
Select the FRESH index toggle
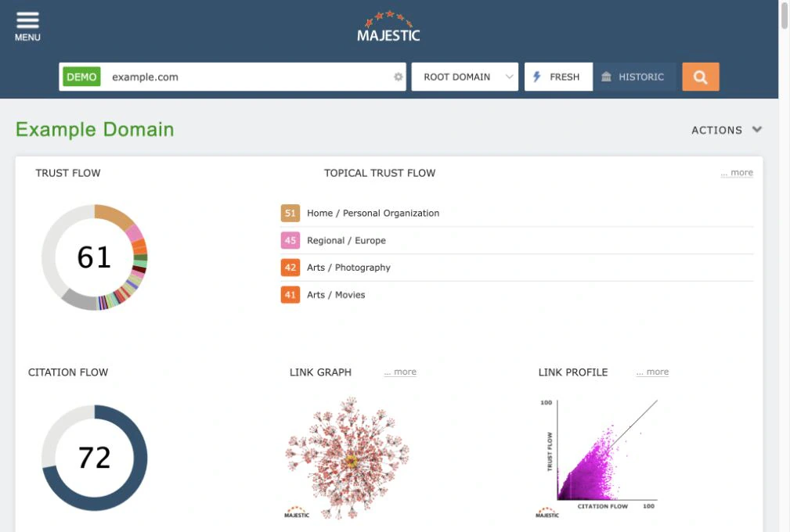point(558,77)
